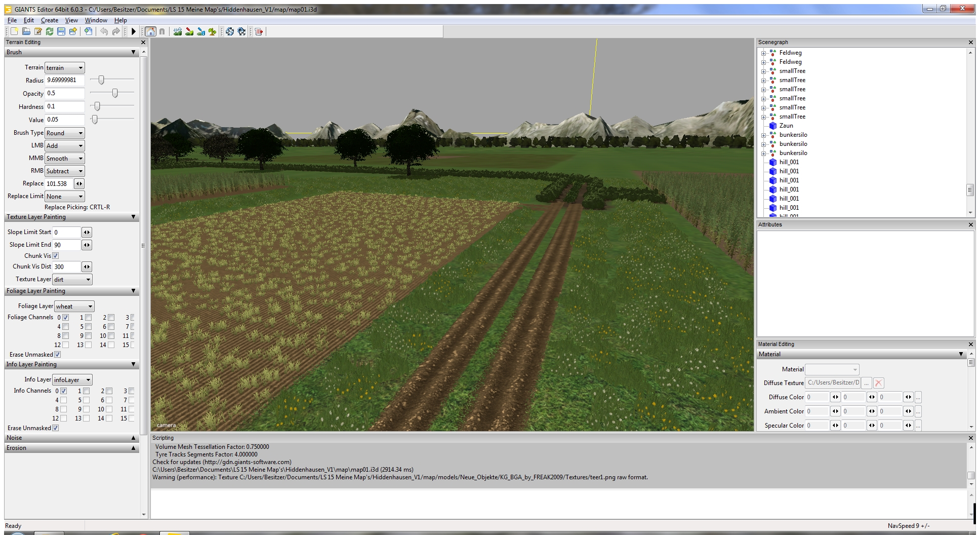Open the Create menu
Image resolution: width=980 pixels, height=535 pixels.
click(x=49, y=20)
